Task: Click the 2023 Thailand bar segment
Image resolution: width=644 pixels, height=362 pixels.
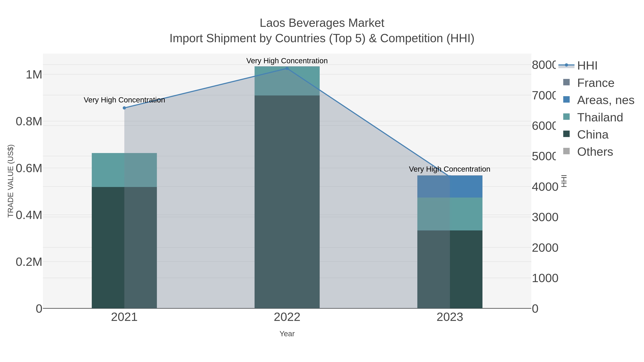Action: [450, 214]
